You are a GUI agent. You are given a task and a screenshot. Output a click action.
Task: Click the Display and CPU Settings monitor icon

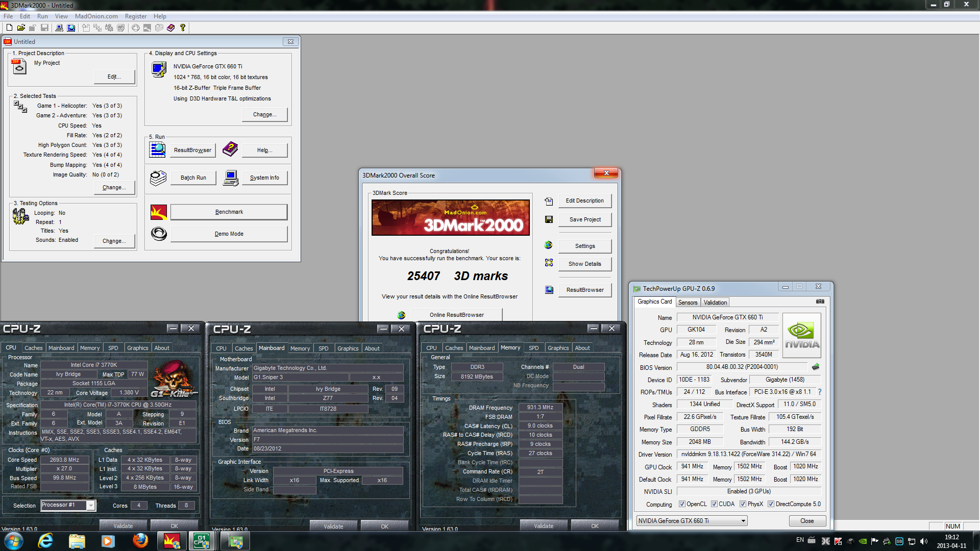pos(159,69)
